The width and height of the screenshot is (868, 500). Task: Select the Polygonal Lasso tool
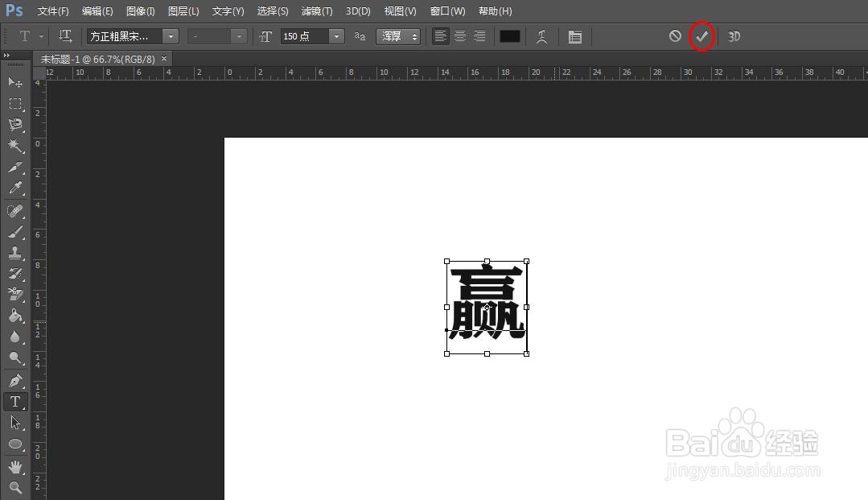15,125
